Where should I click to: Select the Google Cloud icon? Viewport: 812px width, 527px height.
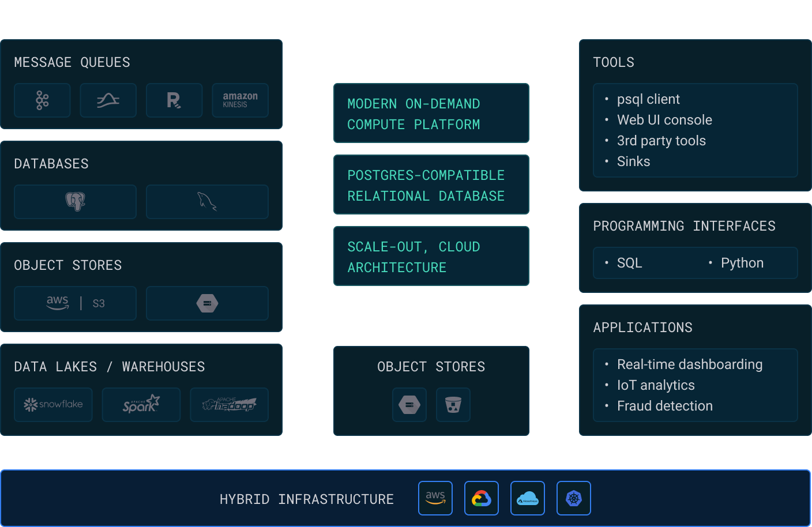pyautogui.click(x=482, y=498)
